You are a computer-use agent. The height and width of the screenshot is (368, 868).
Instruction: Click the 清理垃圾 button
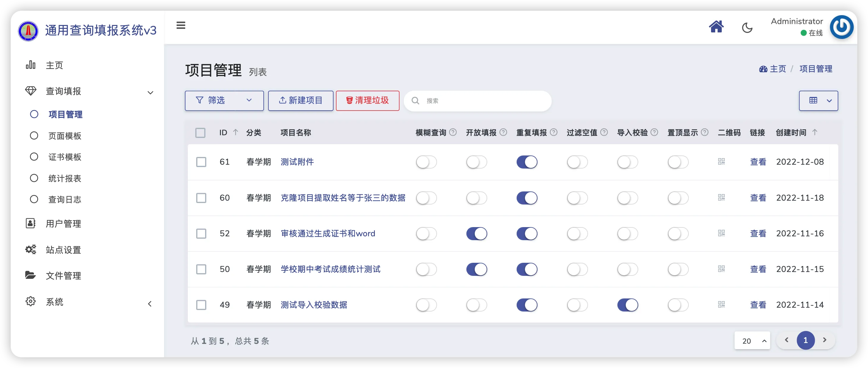[367, 100]
